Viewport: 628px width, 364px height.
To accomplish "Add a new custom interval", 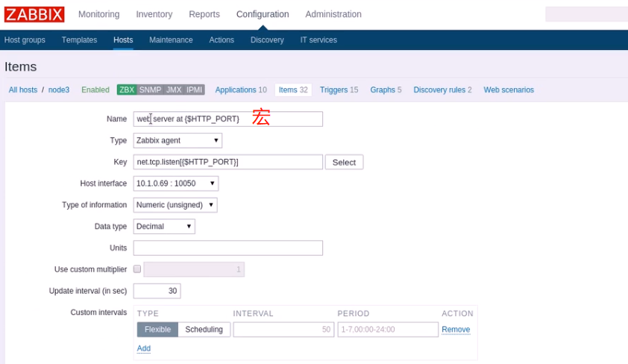I will 144,348.
